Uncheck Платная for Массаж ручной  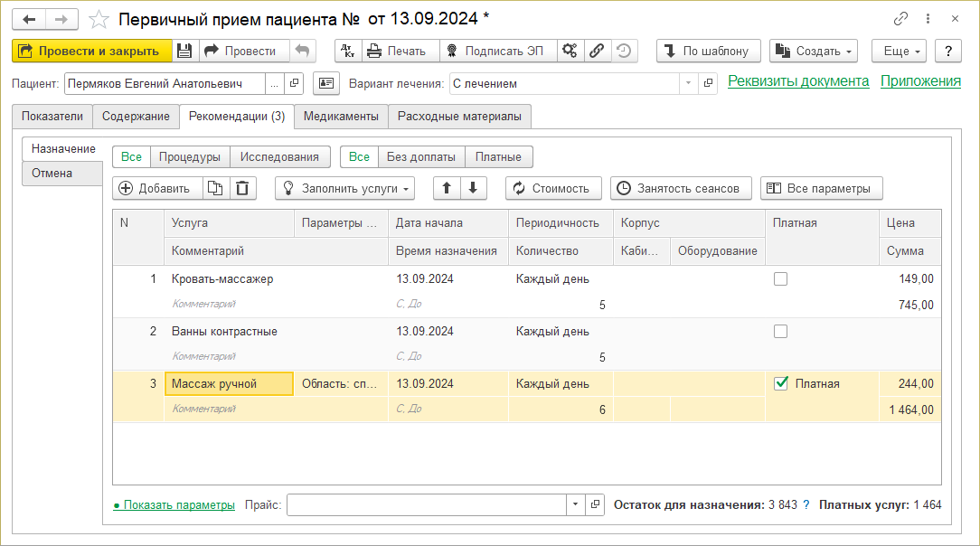[781, 384]
